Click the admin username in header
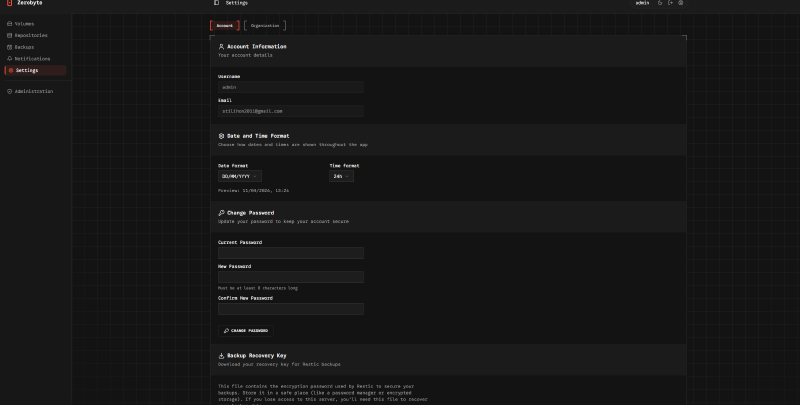Image resolution: width=800 pixels, height=405 pixels. 642,3
